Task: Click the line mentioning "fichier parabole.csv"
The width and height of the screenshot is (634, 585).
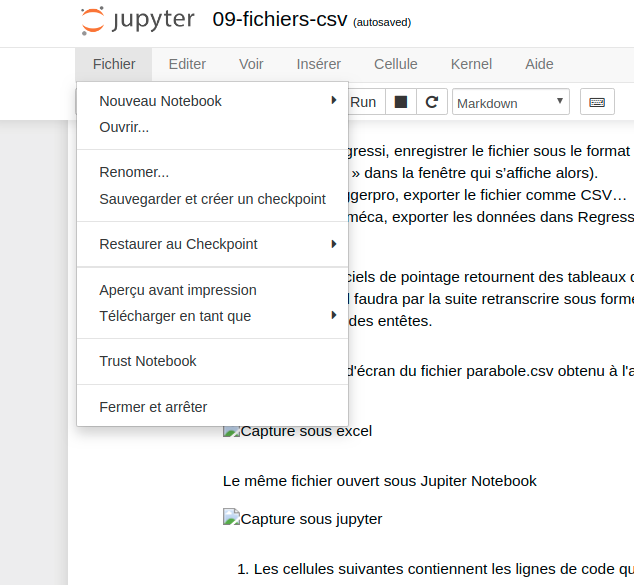Action: pyautogui.click(x=491, y=371)
